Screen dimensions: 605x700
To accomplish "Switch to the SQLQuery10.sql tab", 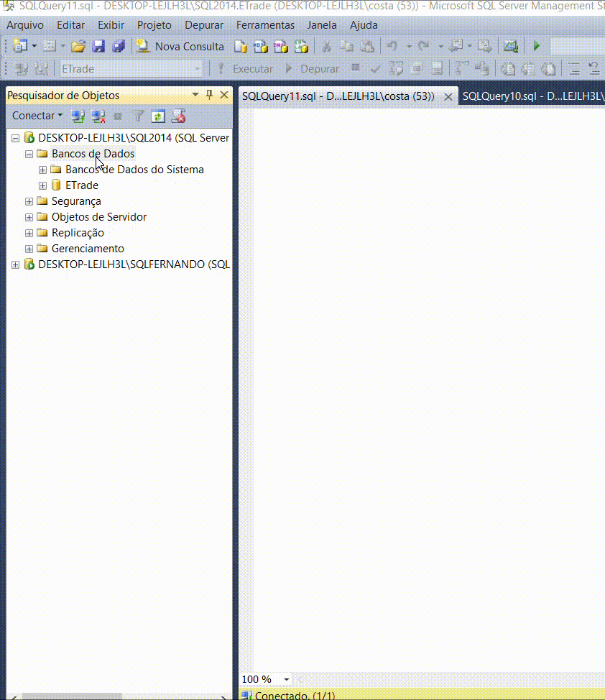I will tap(532, 96).
